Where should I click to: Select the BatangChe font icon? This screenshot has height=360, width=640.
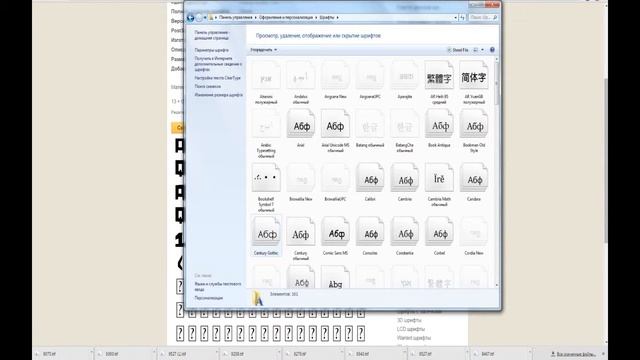(x=404, y=125)
